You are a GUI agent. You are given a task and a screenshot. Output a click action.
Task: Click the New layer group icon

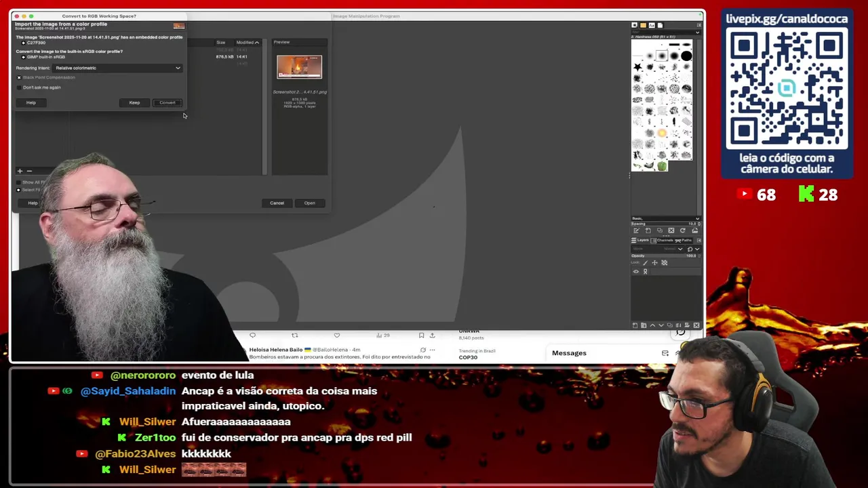tap(644, 325)
